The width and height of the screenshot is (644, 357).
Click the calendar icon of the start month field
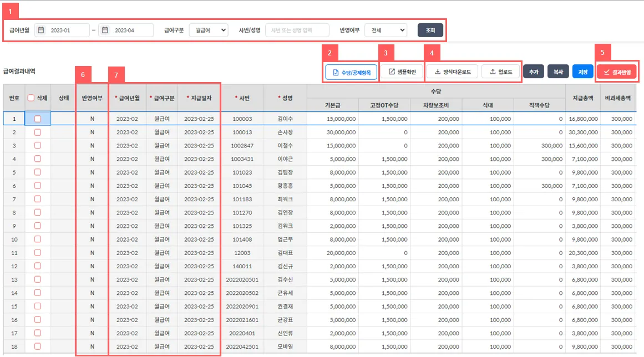[41, 30]
